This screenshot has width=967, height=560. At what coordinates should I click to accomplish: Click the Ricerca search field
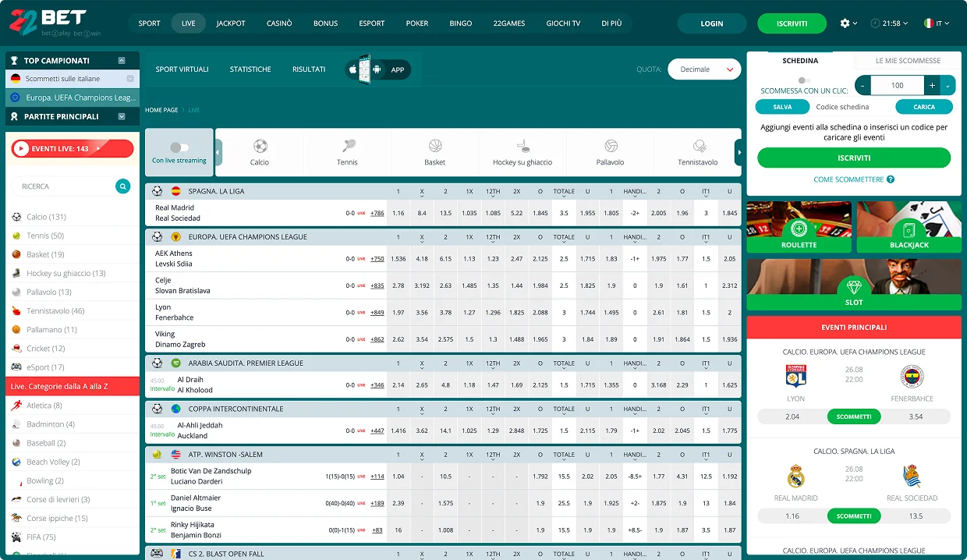coord(64,186)
